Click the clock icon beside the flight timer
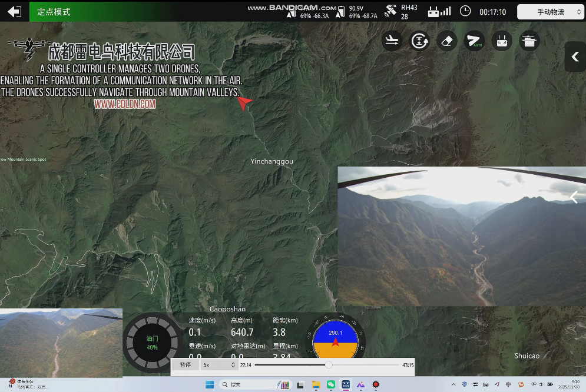 465,10
